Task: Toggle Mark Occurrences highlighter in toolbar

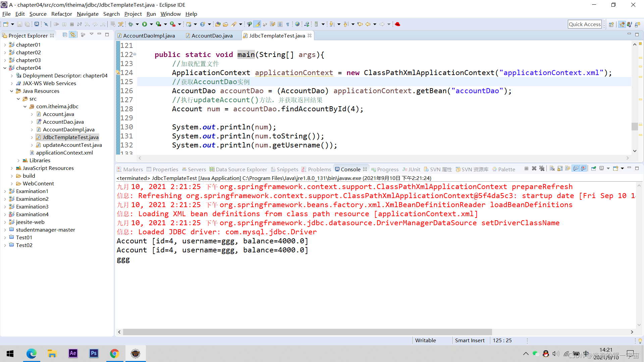Action: (x=257, y=24)
